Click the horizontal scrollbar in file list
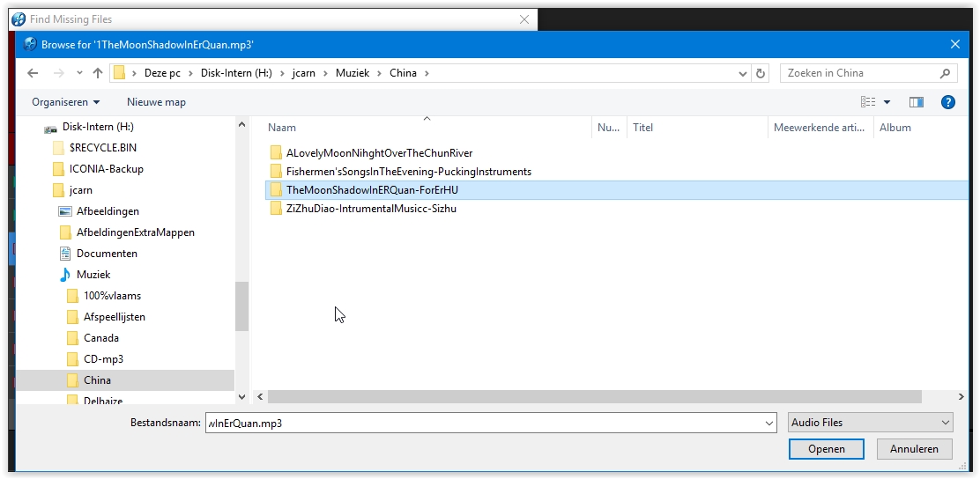980x479 pixels. click(608, 397)
